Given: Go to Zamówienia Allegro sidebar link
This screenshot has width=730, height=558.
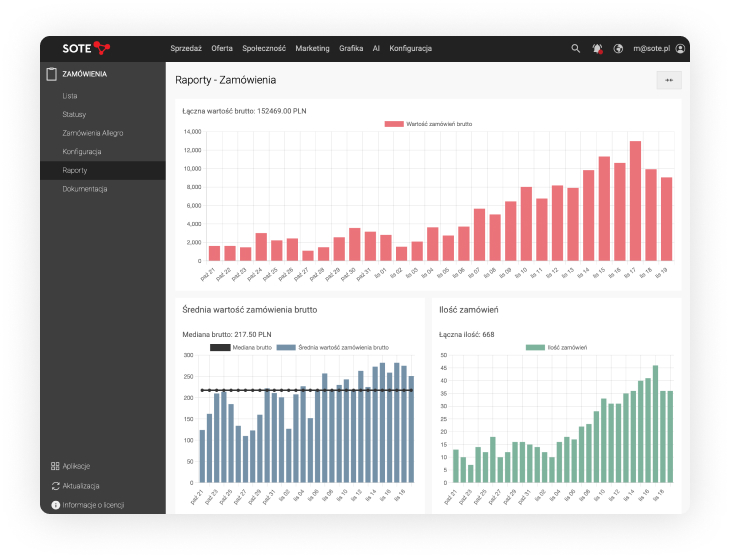Looking at the screenshot, I should [92, 133].
